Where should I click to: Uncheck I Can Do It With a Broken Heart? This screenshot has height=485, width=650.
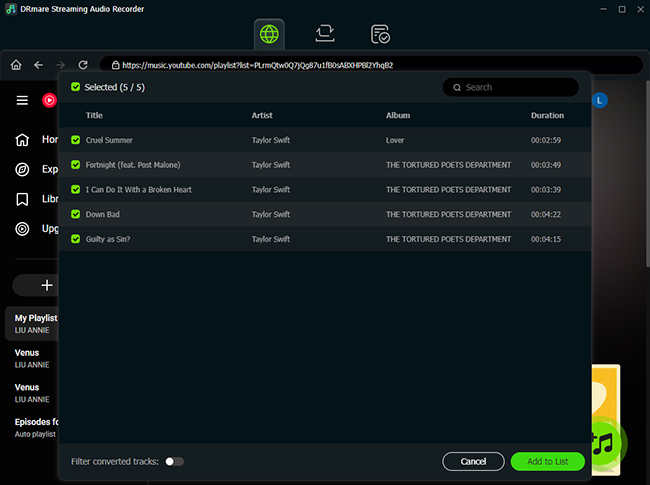[x=75, y=189]
